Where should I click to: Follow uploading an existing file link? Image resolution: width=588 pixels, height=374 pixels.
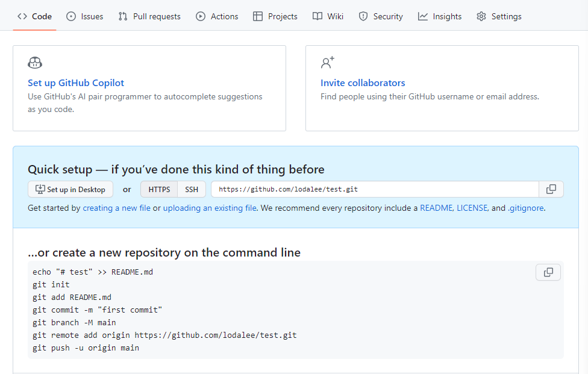[x=210, y=208]
